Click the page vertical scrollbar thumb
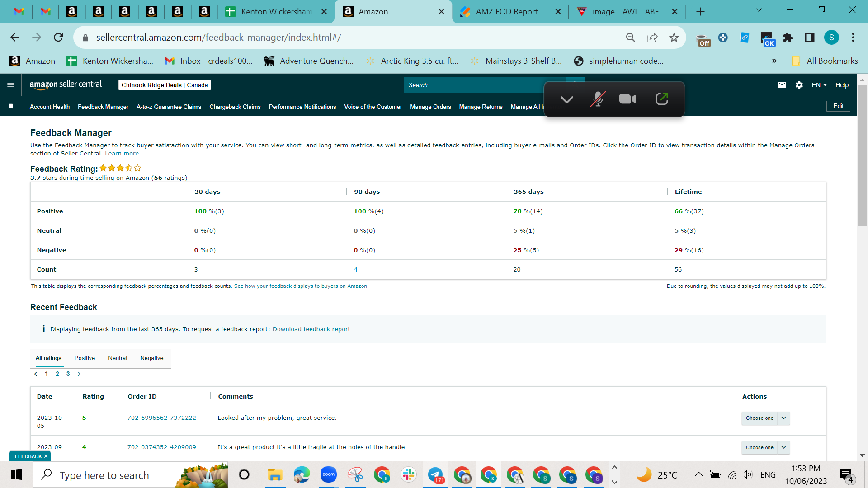The height and width of the screenshot is (488, 868). tap(862, 156)
